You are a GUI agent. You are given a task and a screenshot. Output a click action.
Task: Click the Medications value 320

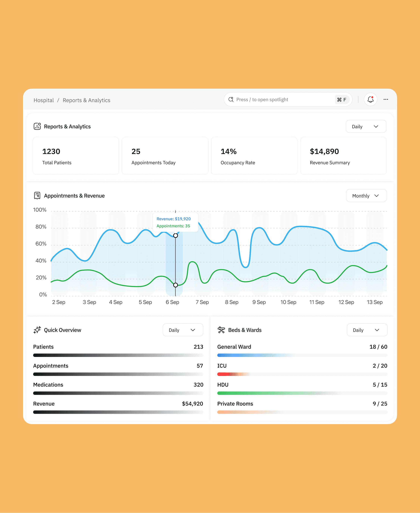198,385
